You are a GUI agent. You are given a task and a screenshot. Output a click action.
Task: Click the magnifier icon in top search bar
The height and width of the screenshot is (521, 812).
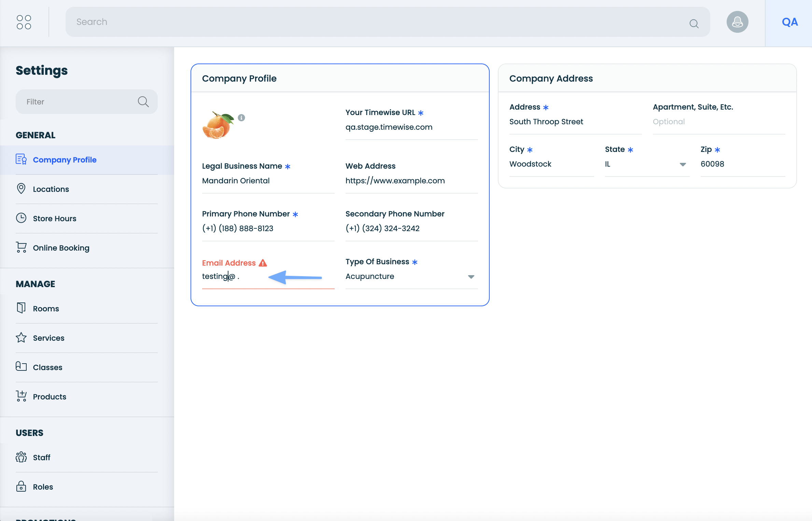[x=694, y=24]
